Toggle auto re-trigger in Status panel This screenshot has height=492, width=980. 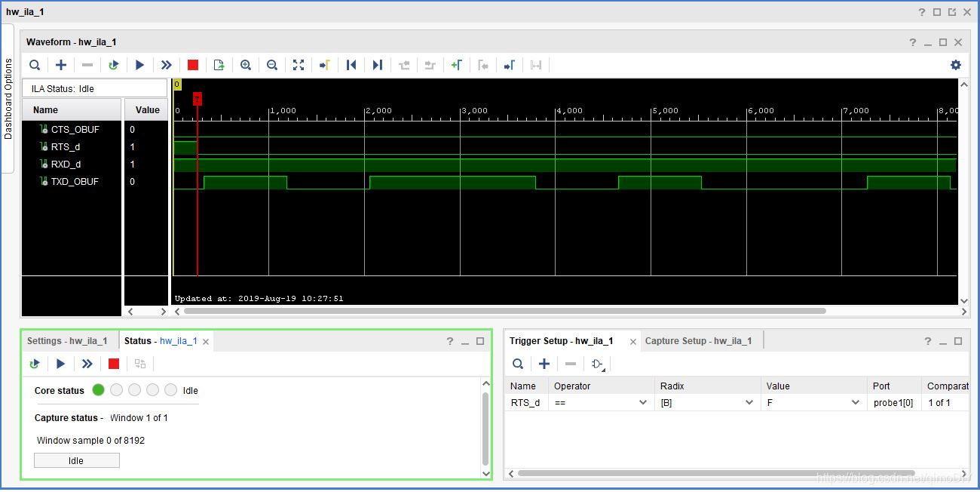[x=35, y=364]
